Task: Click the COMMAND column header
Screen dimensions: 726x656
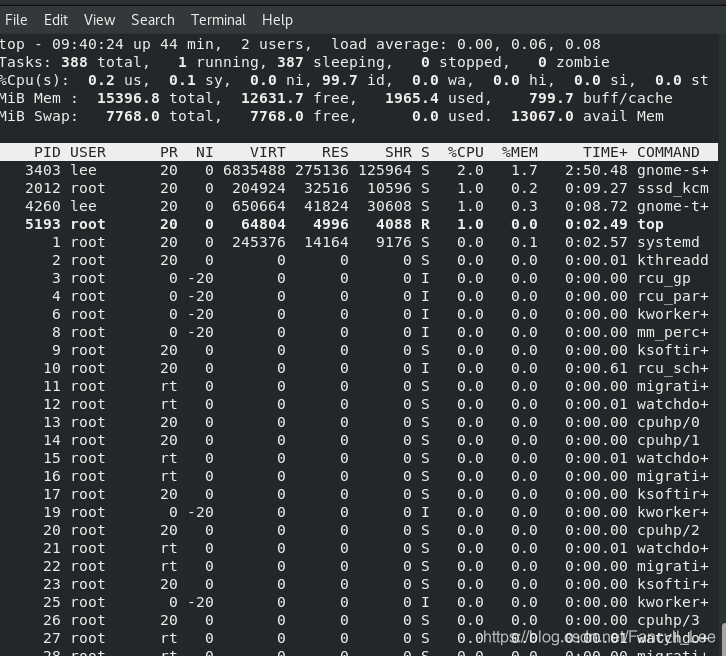Action: [x=668, y=152]
